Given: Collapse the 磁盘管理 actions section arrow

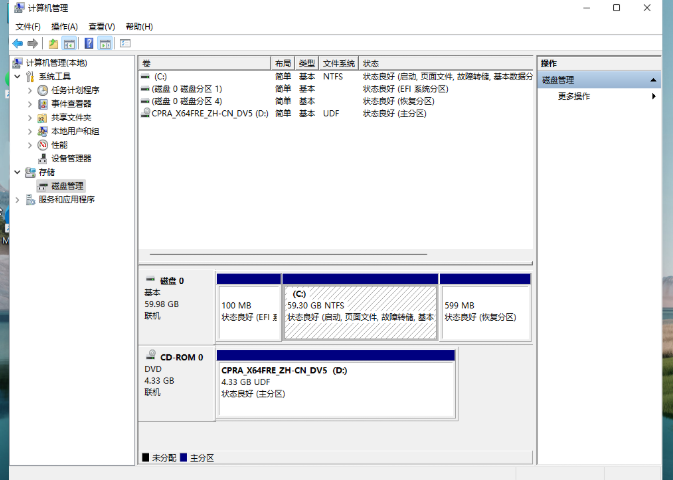Looking at the screenshot, I should click(x=653, y=80).
